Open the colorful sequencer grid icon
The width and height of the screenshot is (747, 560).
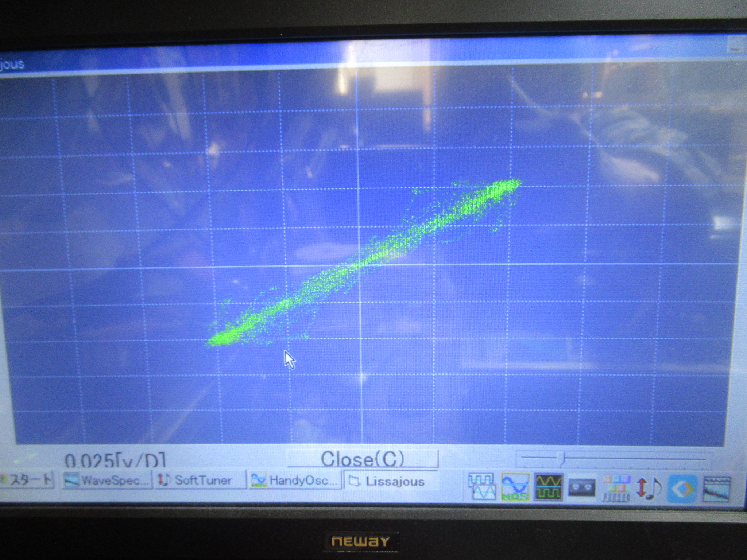pos(616,488)
